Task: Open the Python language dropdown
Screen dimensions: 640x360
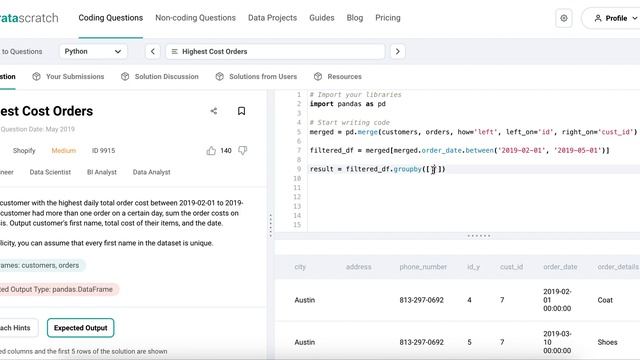Action: pyautogui.click(x=93, y=51)
